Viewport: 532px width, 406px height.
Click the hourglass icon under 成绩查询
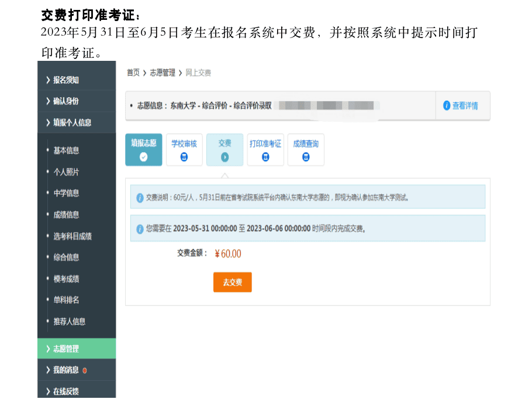pyautogui.click(x=306, y=157)
